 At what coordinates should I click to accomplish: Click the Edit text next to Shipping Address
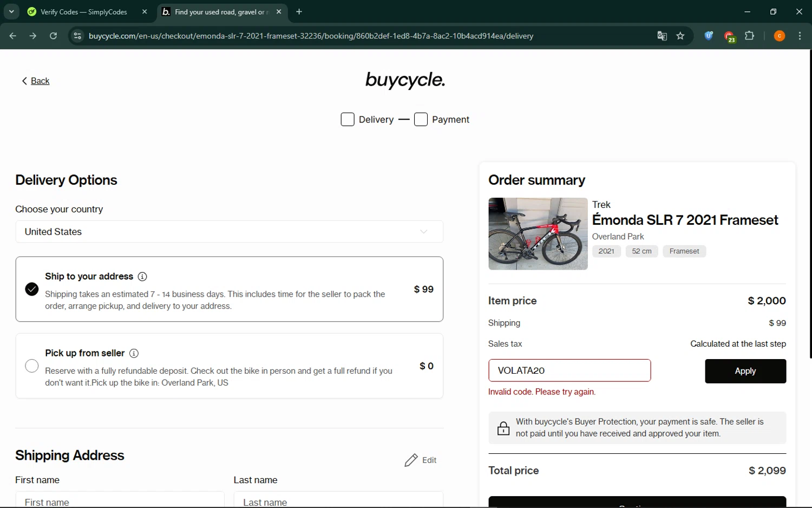(x=429, y=460)
